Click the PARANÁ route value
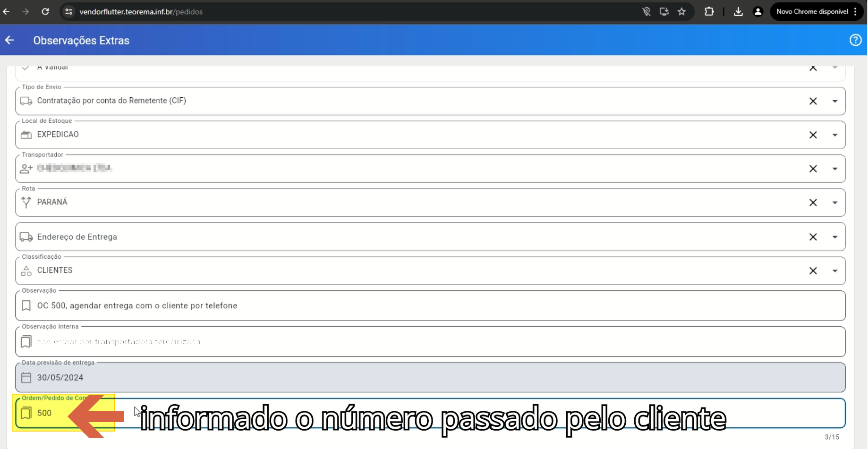Viewport: 868px width, 449px height. (52, 202)
